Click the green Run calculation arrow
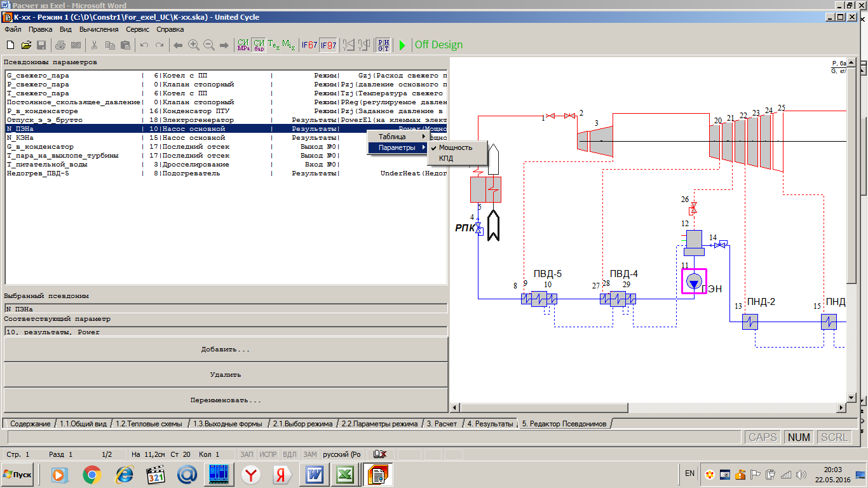Viewport: 868px width, 488px height. coord(402,45)
